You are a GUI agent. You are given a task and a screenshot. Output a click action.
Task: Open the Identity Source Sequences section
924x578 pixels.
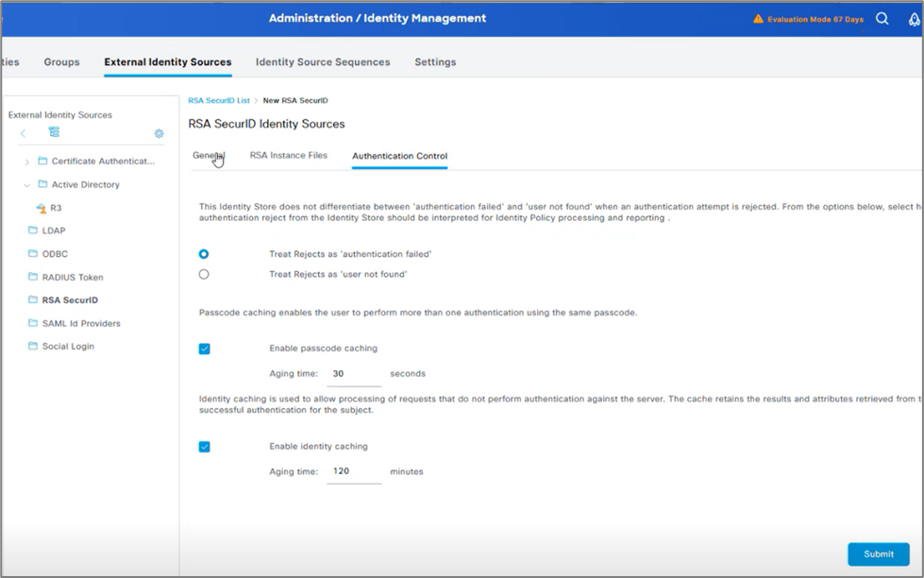coord(323,61)
